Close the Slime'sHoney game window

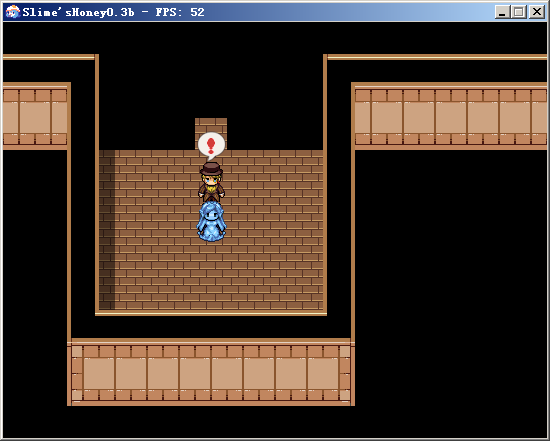(536, 12)
